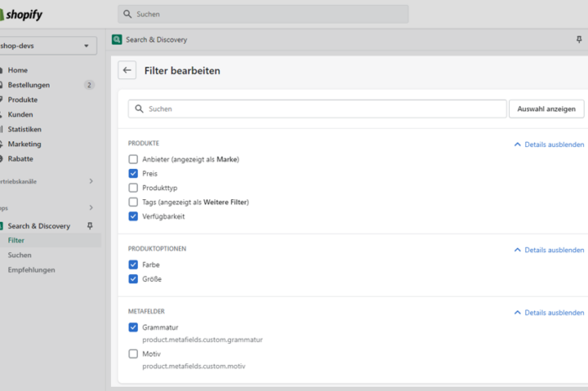Open Bestellungen in the sidebar

point(29,85)
